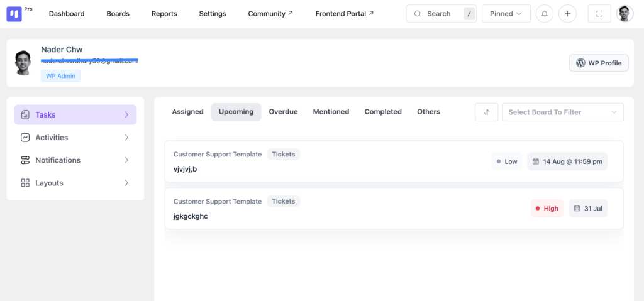Viewport: 644px width, 301px height.
Task: Open the task vjvjvj,b
Action: point(185,168)
